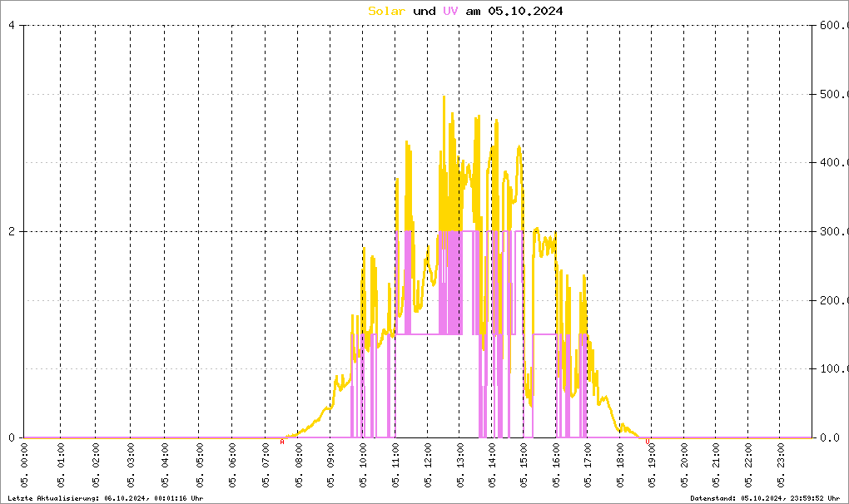849x504 pixels.
Task: Click the right solar axis value '600.0'
Action: pyautogui.click(x=832, y=26)
